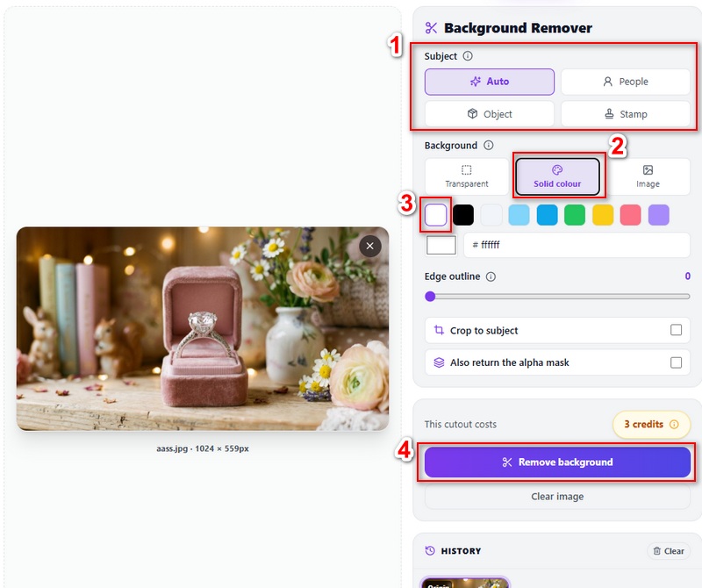Select the Stamp subject mode
Viewport: 702px width, 588px height.
click(626, 114)
